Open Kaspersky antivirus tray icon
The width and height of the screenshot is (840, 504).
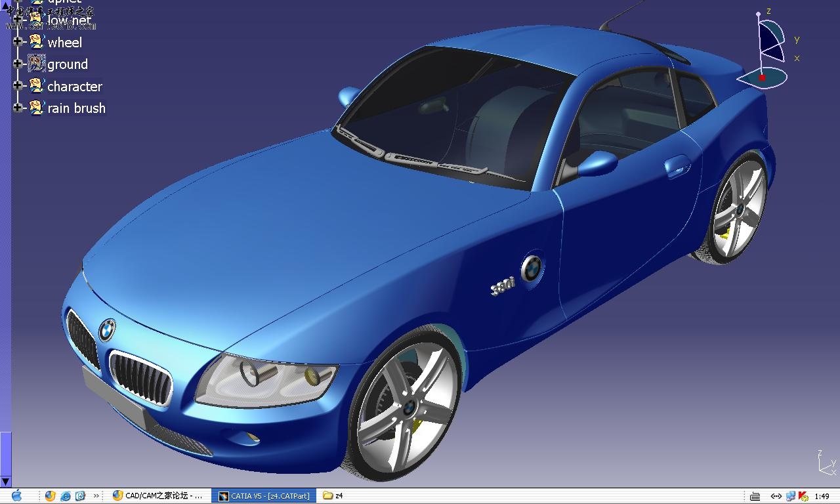click(x=803, y=496)
